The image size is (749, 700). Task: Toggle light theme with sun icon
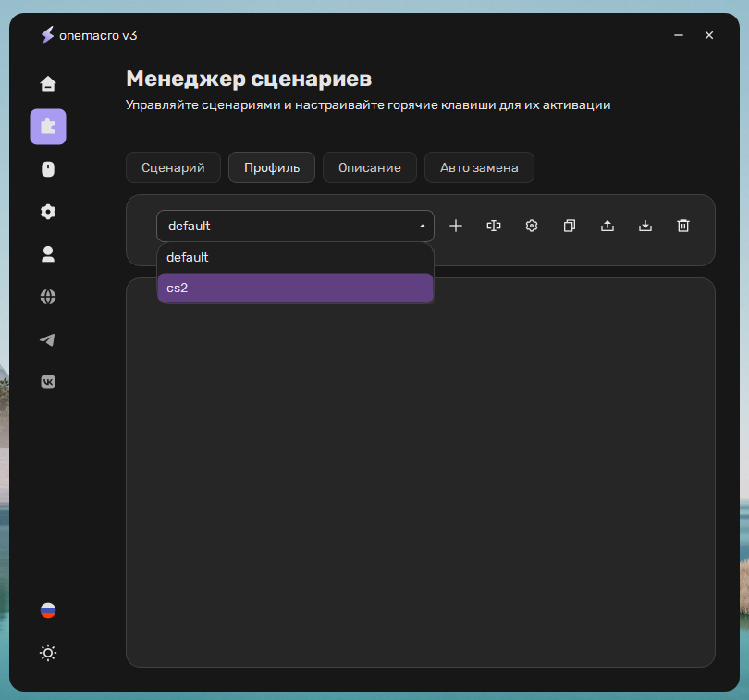[x=48, y=653]
